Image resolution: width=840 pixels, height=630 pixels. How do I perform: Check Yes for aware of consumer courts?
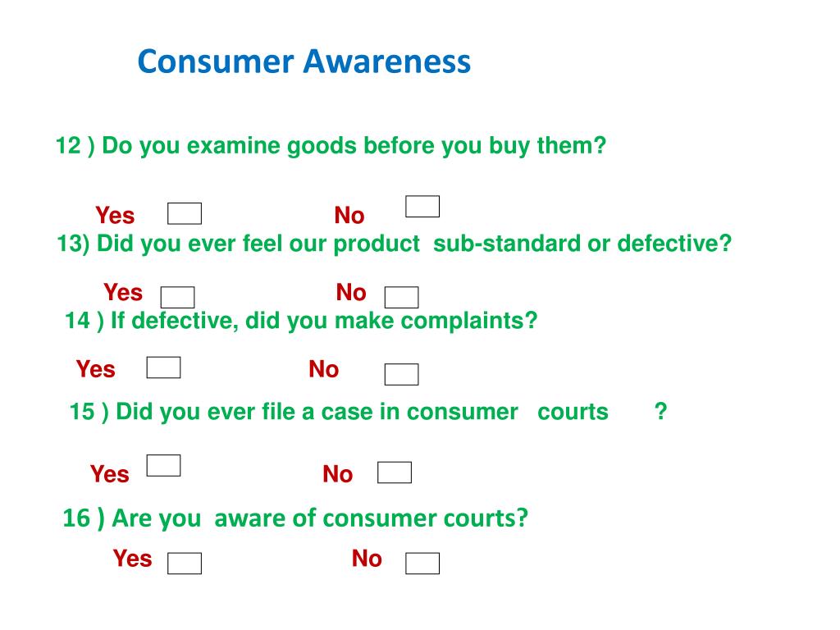coord(185,564)
